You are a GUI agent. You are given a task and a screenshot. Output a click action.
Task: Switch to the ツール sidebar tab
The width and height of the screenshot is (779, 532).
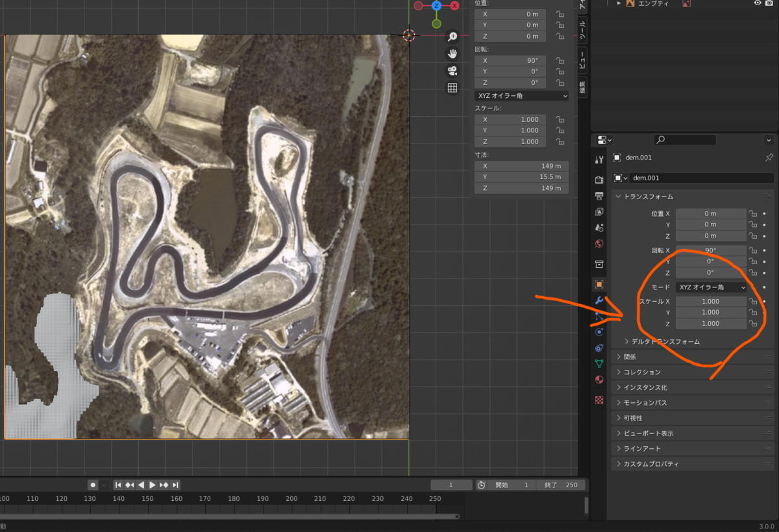point(582,30)
